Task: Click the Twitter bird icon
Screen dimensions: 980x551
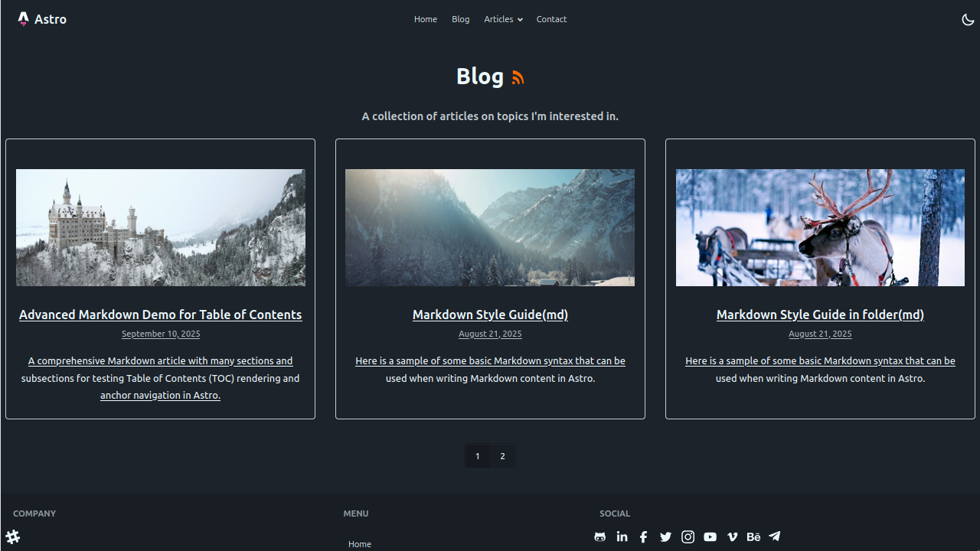Action: coord(666,537)
